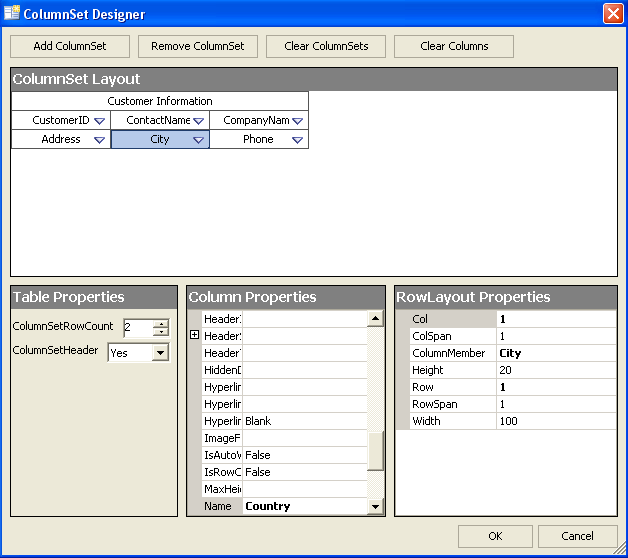Select the HiddenD property row
The width and height of the screenshot is (628, 558).
(284, 370)
